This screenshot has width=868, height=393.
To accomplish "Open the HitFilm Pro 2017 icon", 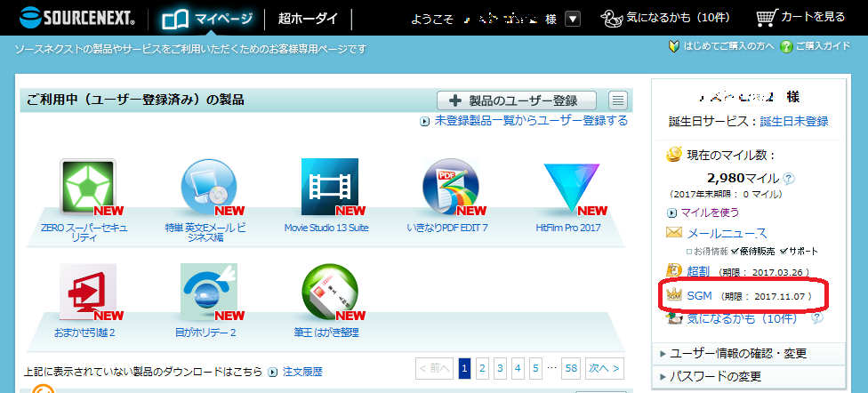I will pyautogui.click(x=571, y=188).
